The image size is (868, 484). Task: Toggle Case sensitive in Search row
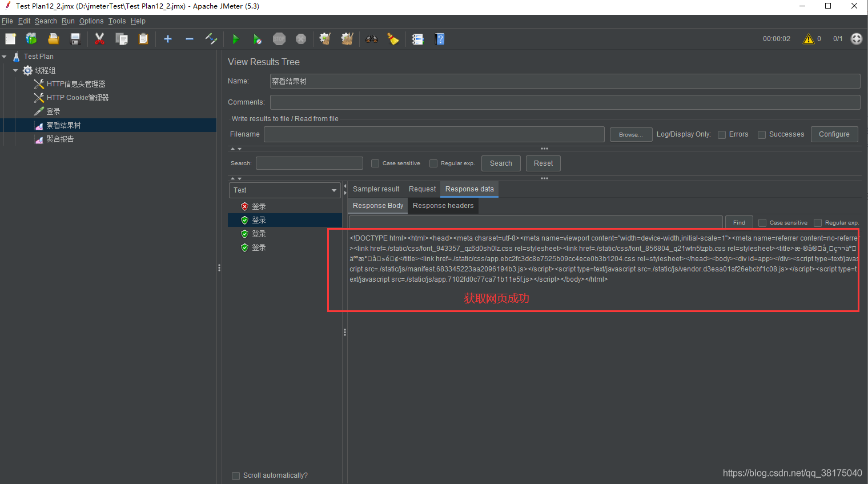click(375, 163)
